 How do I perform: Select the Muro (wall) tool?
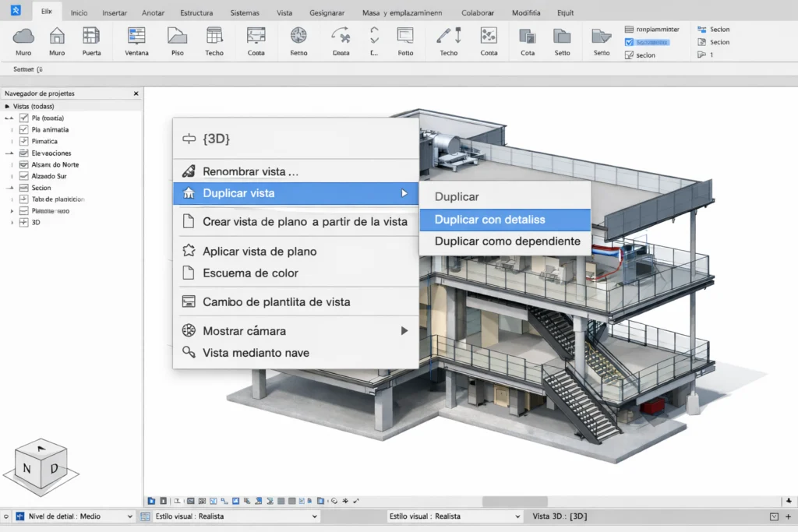23,37
